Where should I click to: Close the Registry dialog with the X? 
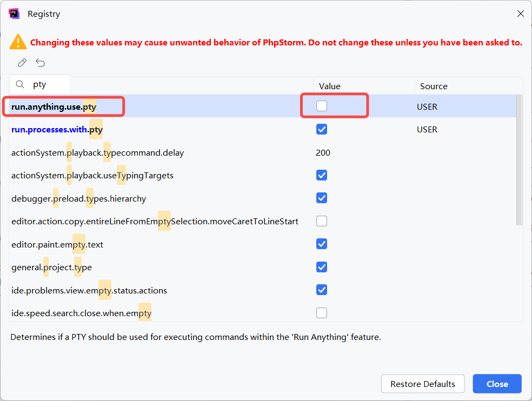coord(521,14)
